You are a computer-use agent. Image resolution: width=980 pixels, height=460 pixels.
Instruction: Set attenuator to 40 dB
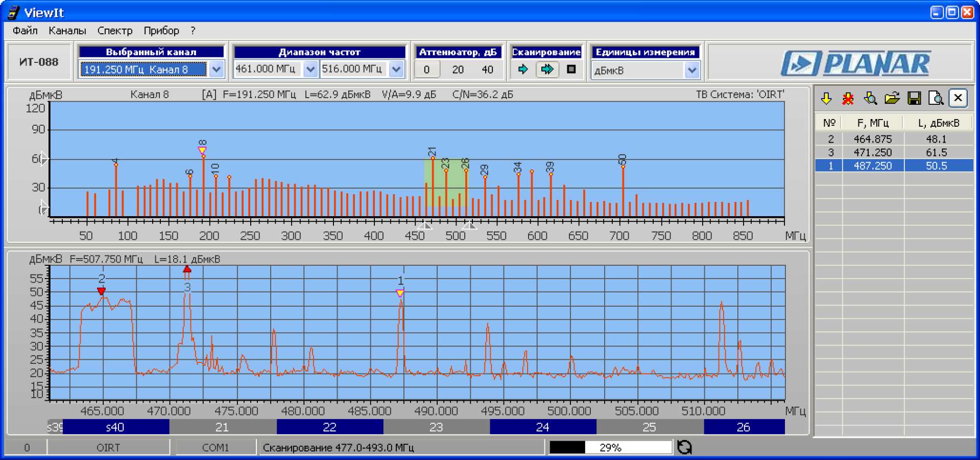[x=488, y=70]
